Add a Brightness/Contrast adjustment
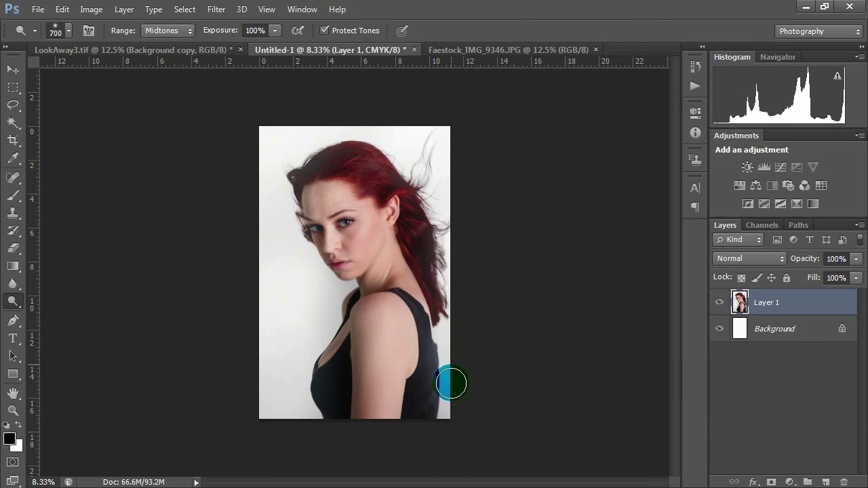 (747, 167)
